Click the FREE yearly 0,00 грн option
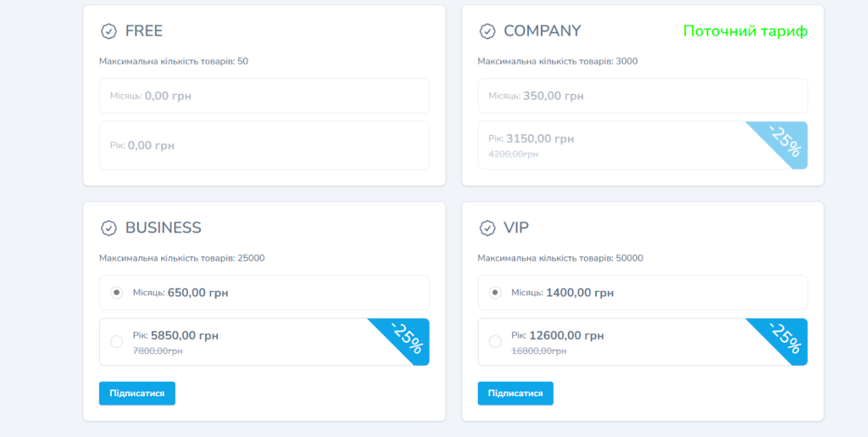The image size is (868, 437). [264, 145]
